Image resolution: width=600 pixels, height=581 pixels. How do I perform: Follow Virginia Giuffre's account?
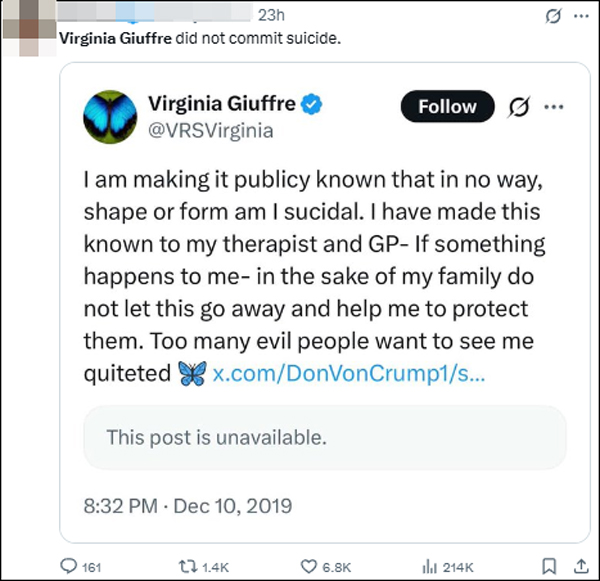point(447,107)
